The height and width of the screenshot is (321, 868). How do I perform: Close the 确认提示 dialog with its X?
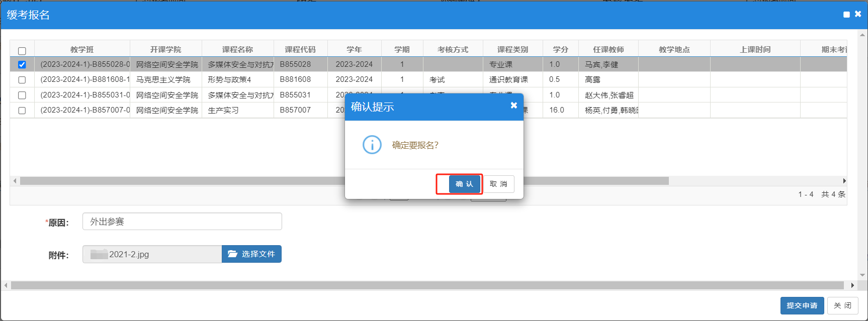[x=513, y=105]
